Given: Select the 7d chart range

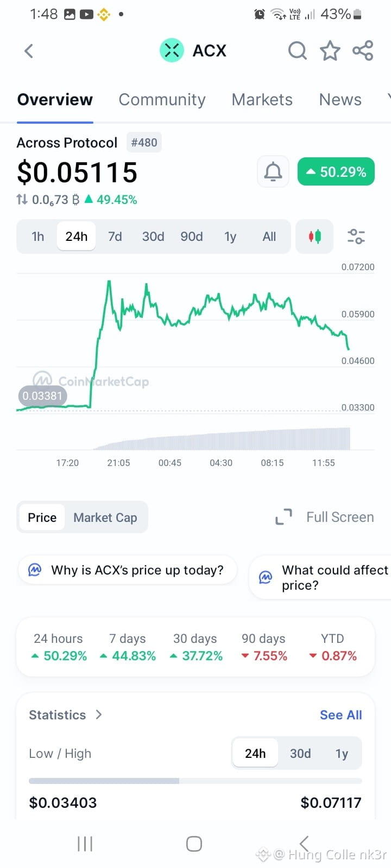Looking at the screenshot, I should pos(115,237).
